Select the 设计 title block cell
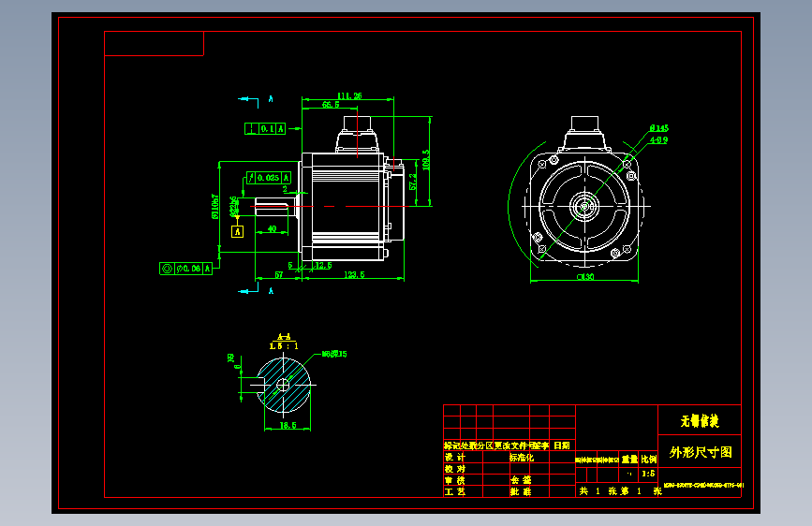This screenshot has height=526, width=812. click(454, 457)
